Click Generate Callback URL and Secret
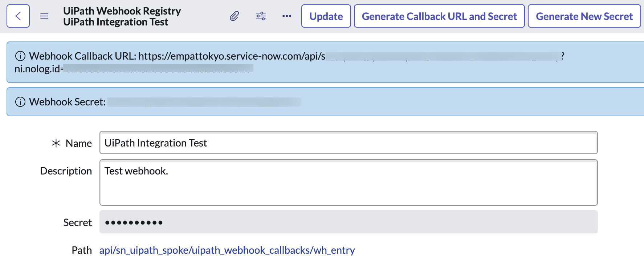The width and height of the screenshot is (644, 269). pos(439,16)
